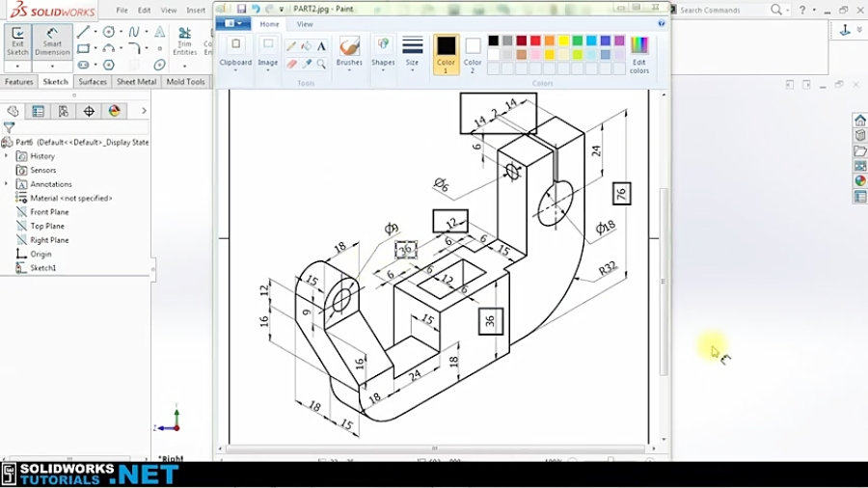The height and width of the screenshot is (488, 868).
Task: Open the Appearances task pane tab
Action: [x=859, y=181]
